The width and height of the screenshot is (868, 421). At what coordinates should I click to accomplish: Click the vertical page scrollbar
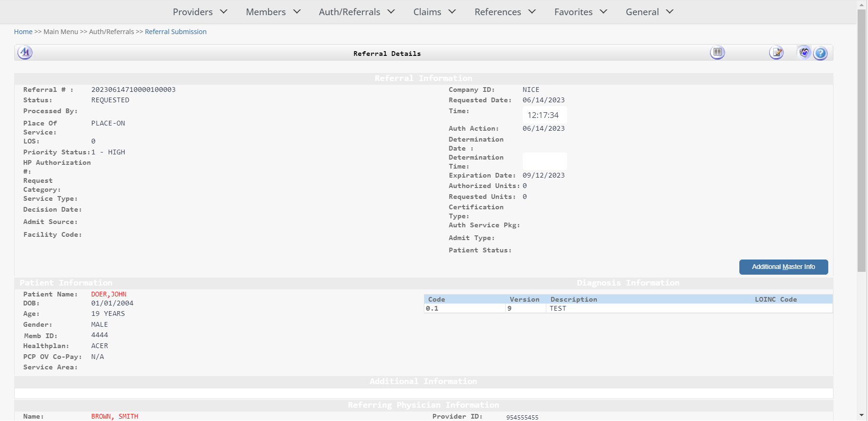pyautogui.click(x=862, y=142)
